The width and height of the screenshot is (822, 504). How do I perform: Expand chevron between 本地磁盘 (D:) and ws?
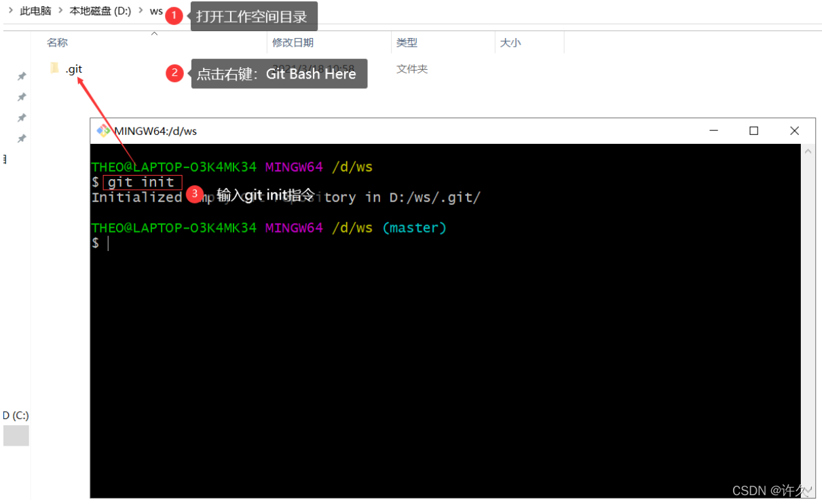coord(141,11)
